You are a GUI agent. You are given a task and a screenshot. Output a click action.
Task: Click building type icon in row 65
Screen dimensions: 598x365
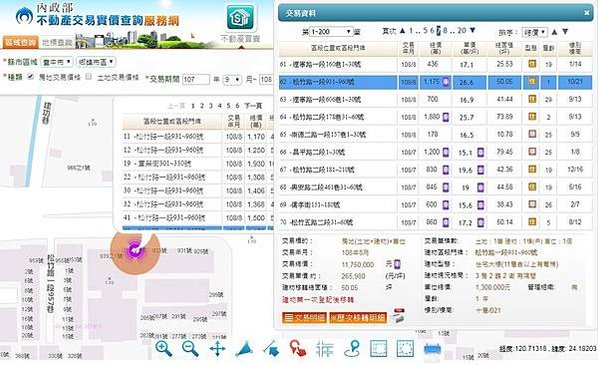coord(532,134)
